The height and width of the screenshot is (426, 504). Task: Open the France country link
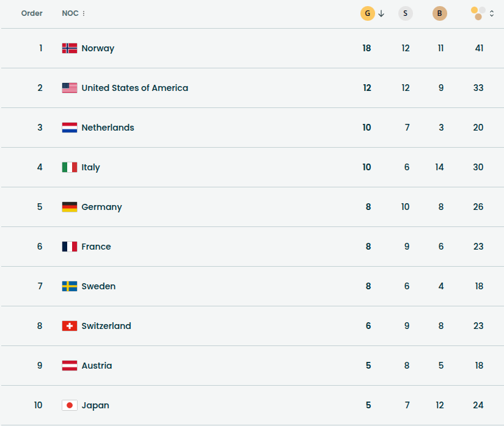pos(96,247)
